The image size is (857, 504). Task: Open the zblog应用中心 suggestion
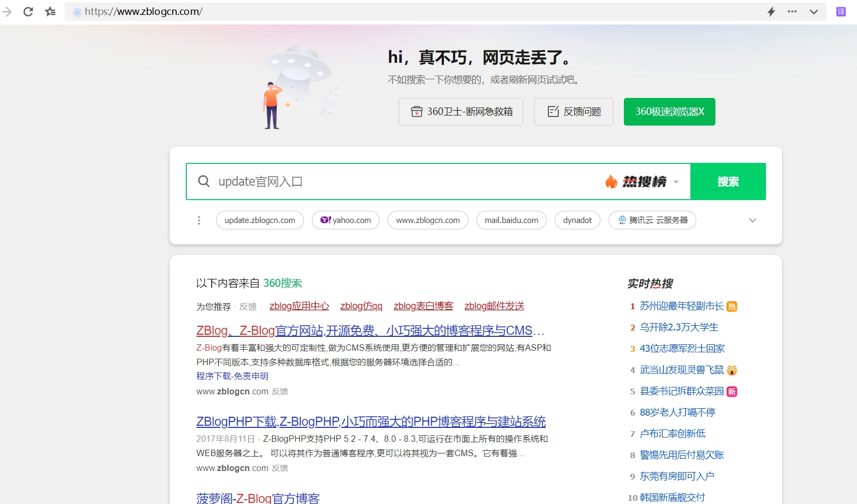coord(299,306)
